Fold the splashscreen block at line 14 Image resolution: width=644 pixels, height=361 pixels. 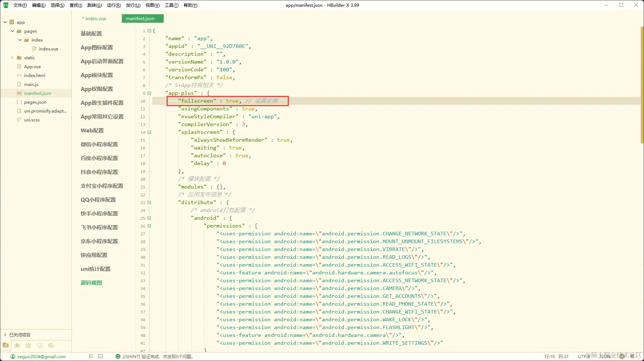150,132
